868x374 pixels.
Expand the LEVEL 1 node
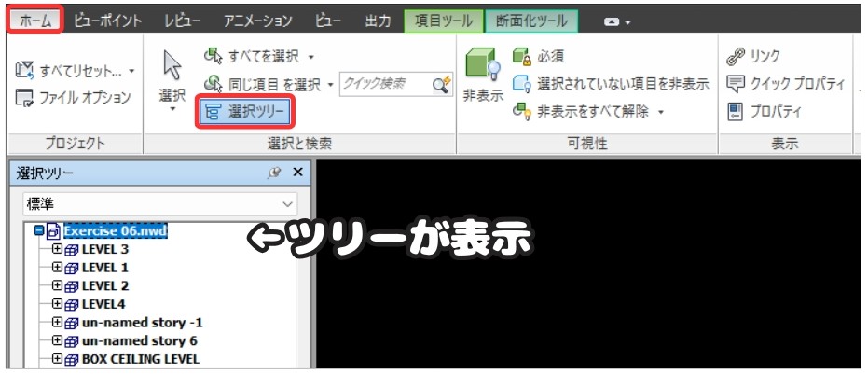[x=57, y=267]
